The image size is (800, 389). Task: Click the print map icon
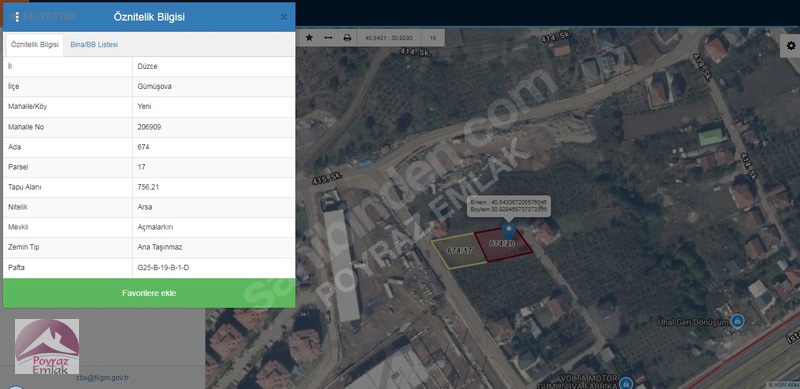[347, 38]
